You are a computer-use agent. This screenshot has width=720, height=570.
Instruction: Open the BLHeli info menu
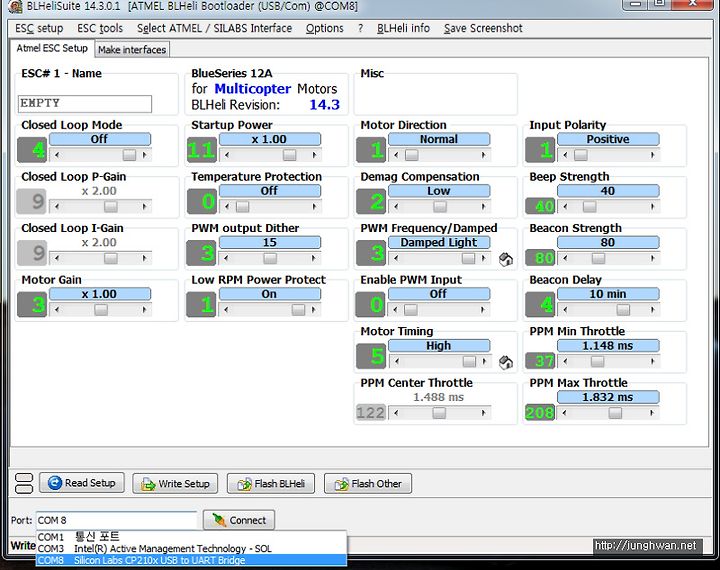(403, 28)
